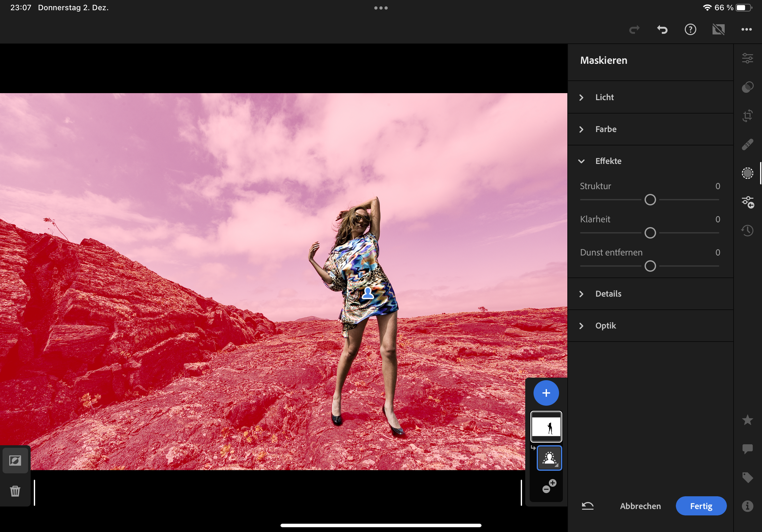Reset mask adjustments with curved arrow

click(x=587, y=506)
